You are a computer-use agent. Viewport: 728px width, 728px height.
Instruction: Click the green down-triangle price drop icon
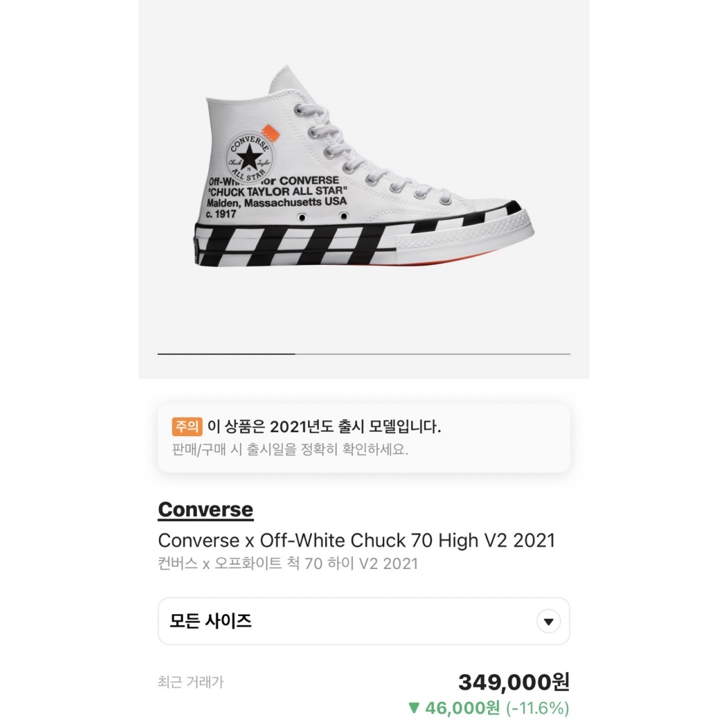pyautogui.click(x=414, y=708)
